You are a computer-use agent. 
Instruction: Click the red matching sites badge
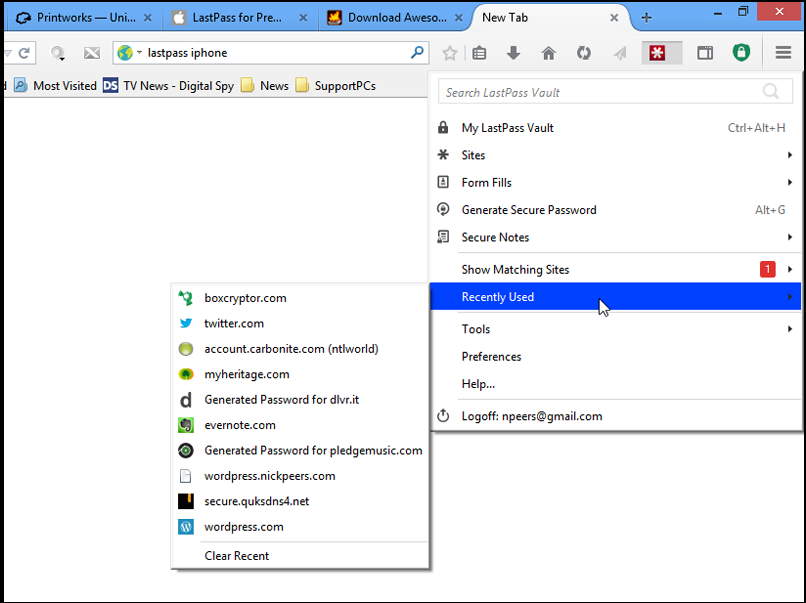point(767,269)
